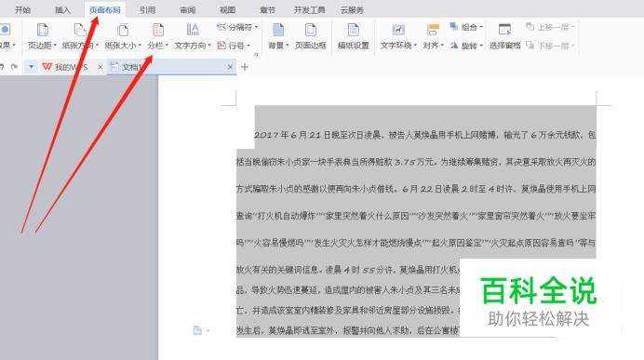Screen dimensions: 644x360
Task: Click the line starting '发生后，莫焕晶即逃至室外'
Action: tap(348, 330)
